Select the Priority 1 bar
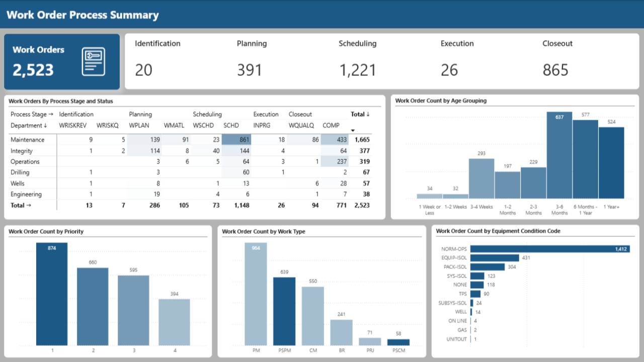 coord(52,294)
